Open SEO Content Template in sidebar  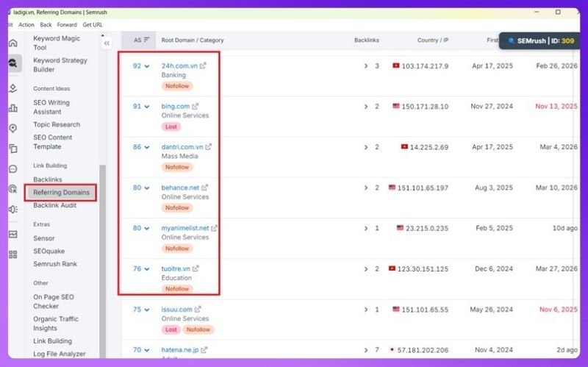click(x=52, y=142)
